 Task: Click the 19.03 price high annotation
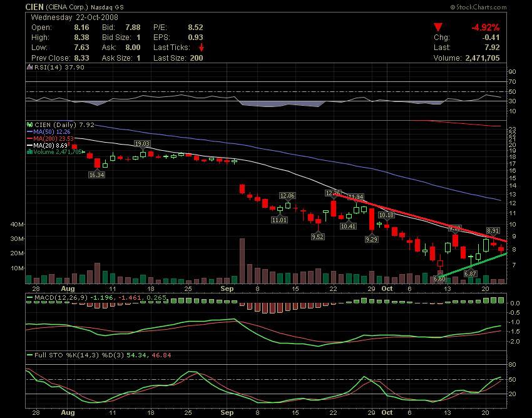142,144
